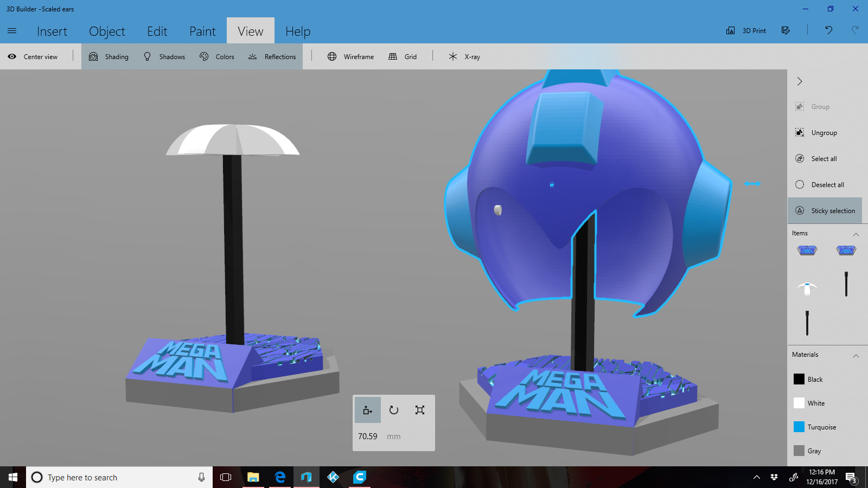Click the Center view eye icon
The height and width of the screenshot is (488, 868).
point(12,56)
